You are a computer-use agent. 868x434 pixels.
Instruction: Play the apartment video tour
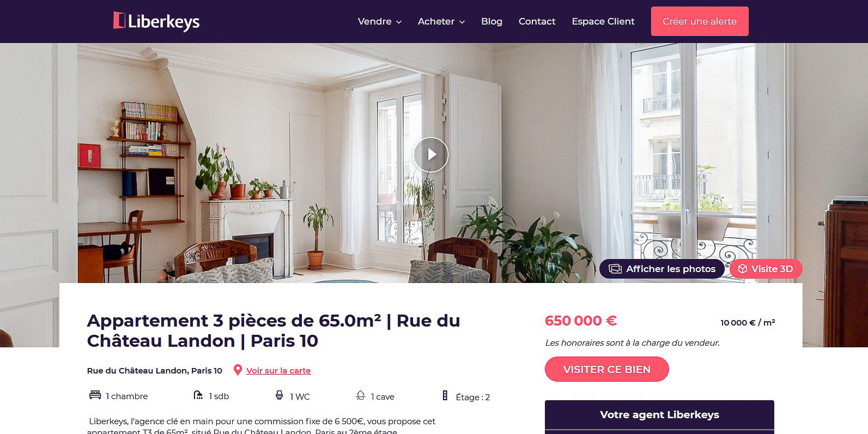click(430, 155)
